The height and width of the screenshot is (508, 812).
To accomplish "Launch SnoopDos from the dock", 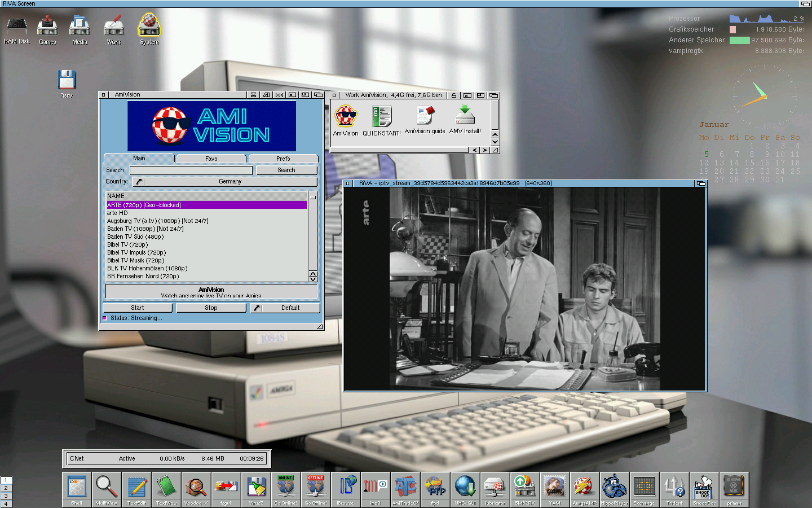I will click(704, 489).
